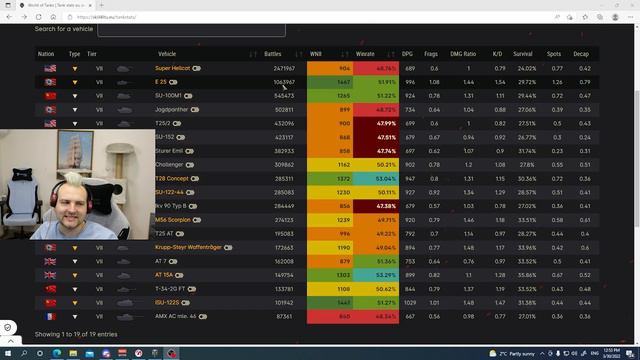Image resolution: width=640 pixels, height=360 pixels.
Task: Click the red WN8 cell of AMX AC mle. 46
Action: [x=330, y=317]
